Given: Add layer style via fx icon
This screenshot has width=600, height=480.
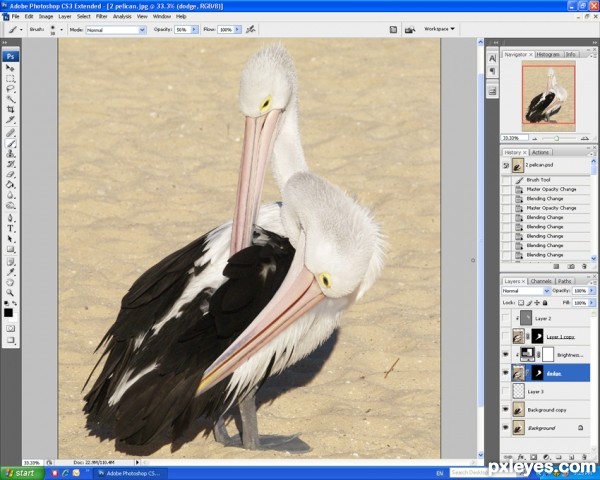Looking at the screenshot, I should 520,457.
